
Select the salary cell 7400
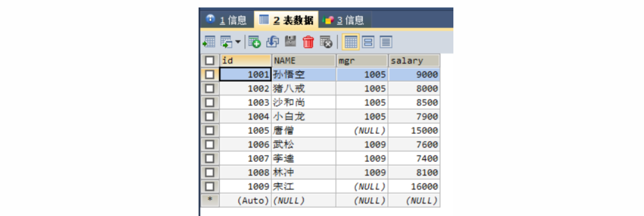[414, 158]
